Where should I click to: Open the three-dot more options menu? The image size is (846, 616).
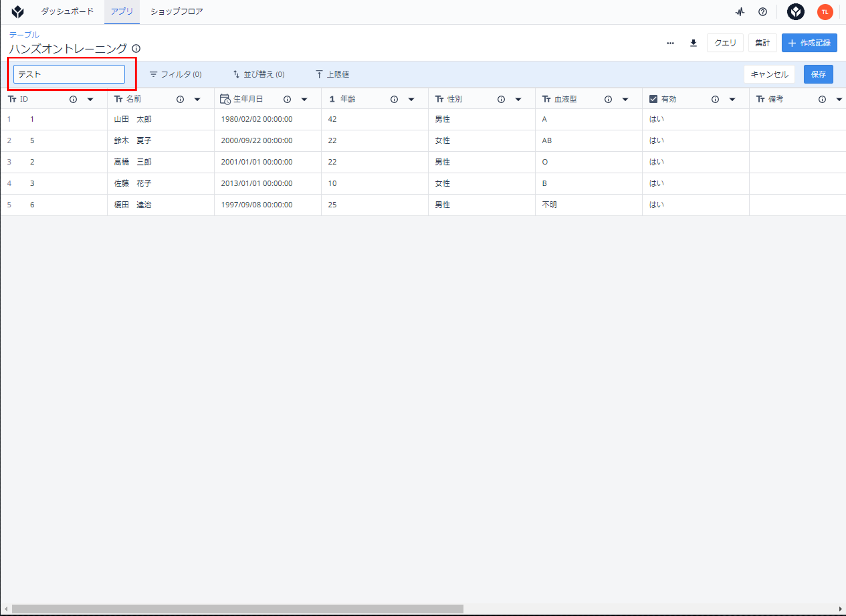point(670,43)
